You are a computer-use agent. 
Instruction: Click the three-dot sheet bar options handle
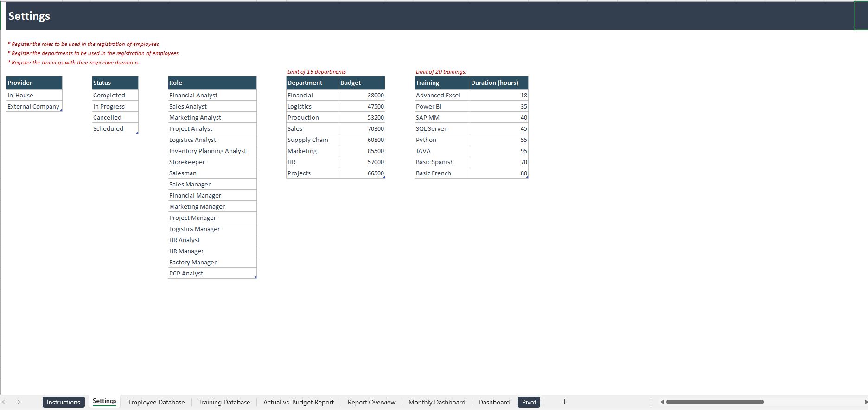651,402
